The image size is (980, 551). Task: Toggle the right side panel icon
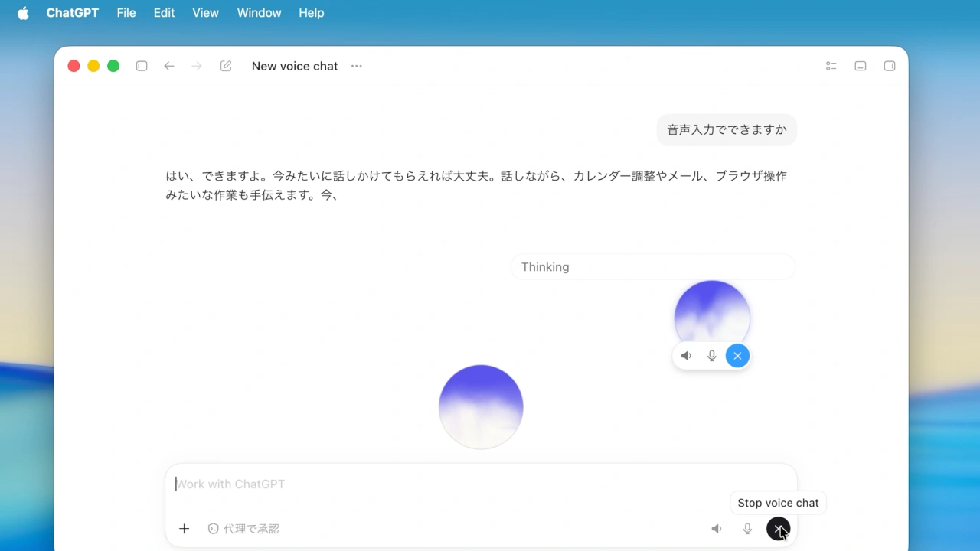[x=890, y=66]
